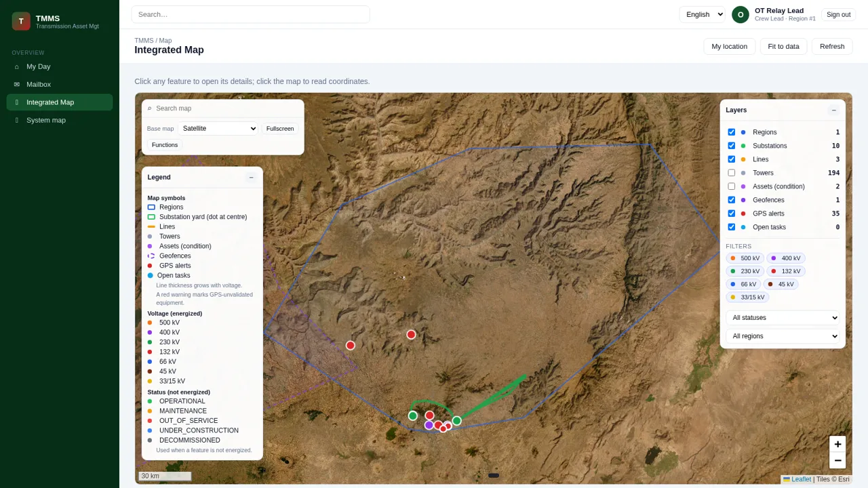868x488 pixels.
Task: Zoom in on the map
Action: [x=837, y=444]
